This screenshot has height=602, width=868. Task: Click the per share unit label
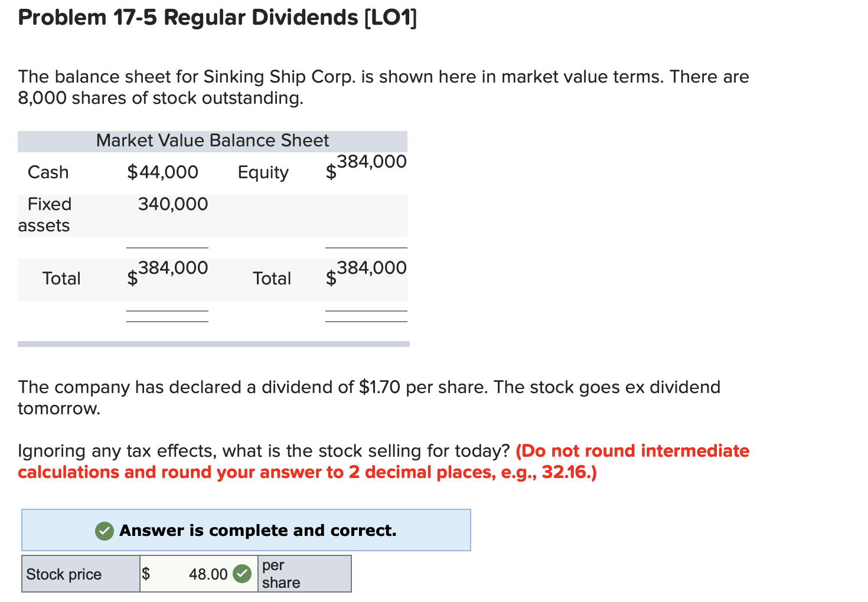point(282,573)
